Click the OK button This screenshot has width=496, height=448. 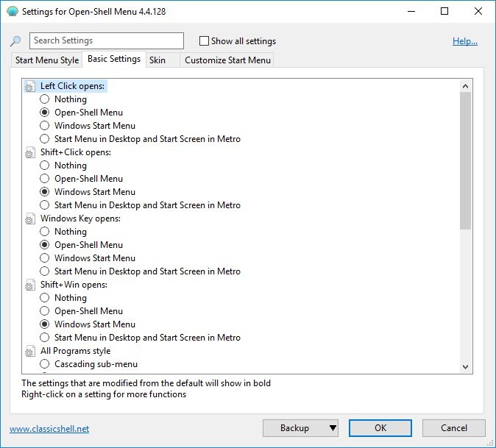coord(380,428)
